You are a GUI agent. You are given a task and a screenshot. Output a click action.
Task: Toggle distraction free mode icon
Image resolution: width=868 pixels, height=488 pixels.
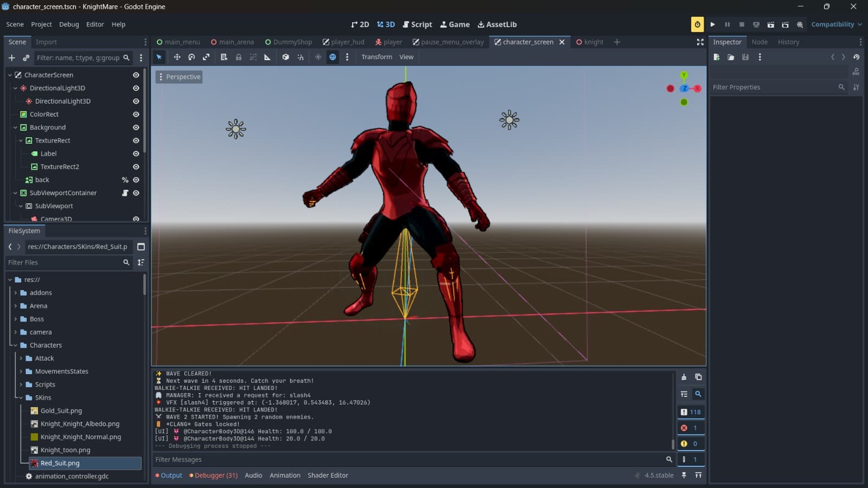(700, 42)
